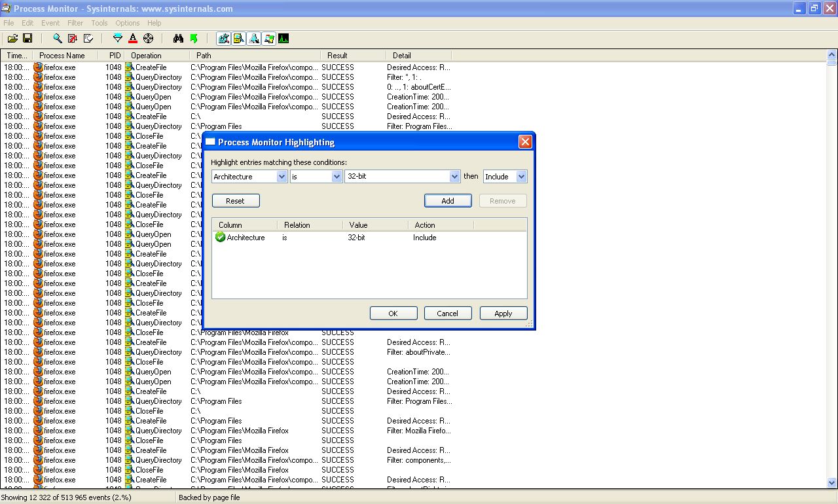Click the Process Name column header
Viewport: 838px width, 504px height.
coord(65,56)
